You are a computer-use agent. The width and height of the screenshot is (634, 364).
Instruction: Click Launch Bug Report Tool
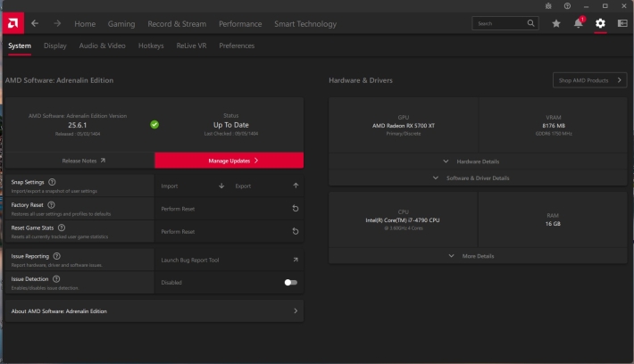click(x=229, y=260)
